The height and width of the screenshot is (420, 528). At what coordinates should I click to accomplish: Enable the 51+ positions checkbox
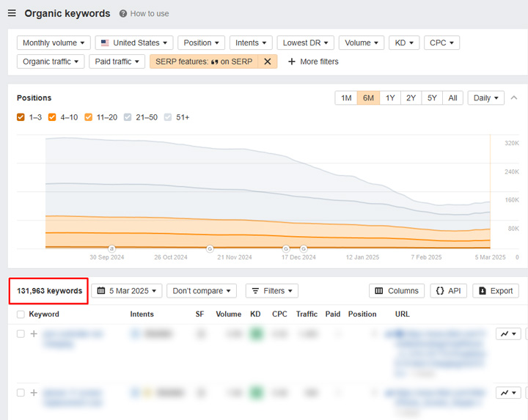click(168, 117)
